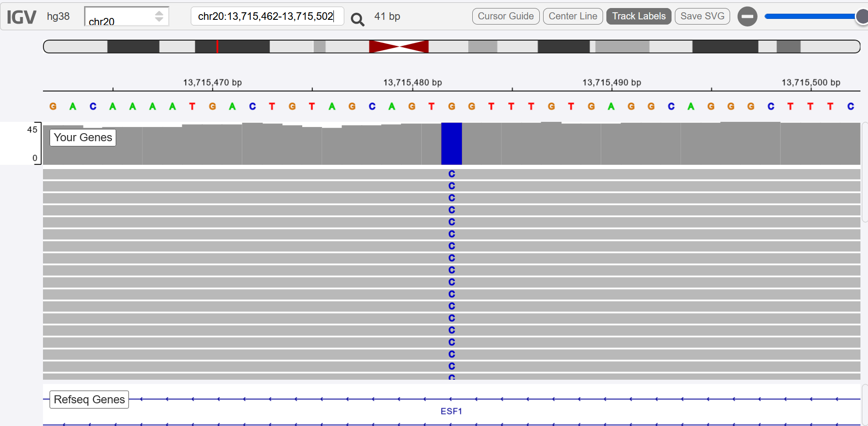The image size is (868, 426).
Task: Click the ESF1 gene name
Action: [x=451, y=411]
